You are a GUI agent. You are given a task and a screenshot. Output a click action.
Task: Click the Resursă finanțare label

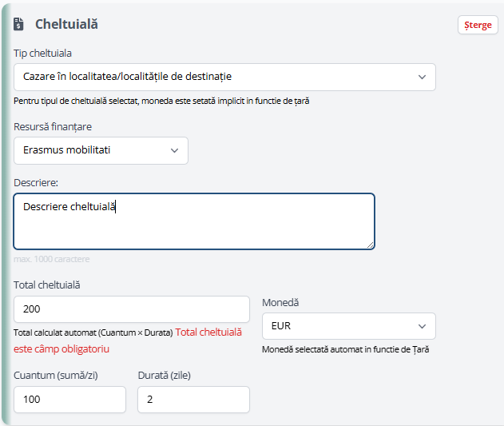53,127
